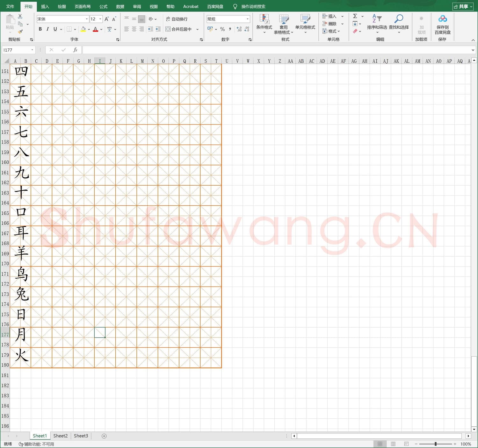Open the Sheet2 tab

pos(60,436)
